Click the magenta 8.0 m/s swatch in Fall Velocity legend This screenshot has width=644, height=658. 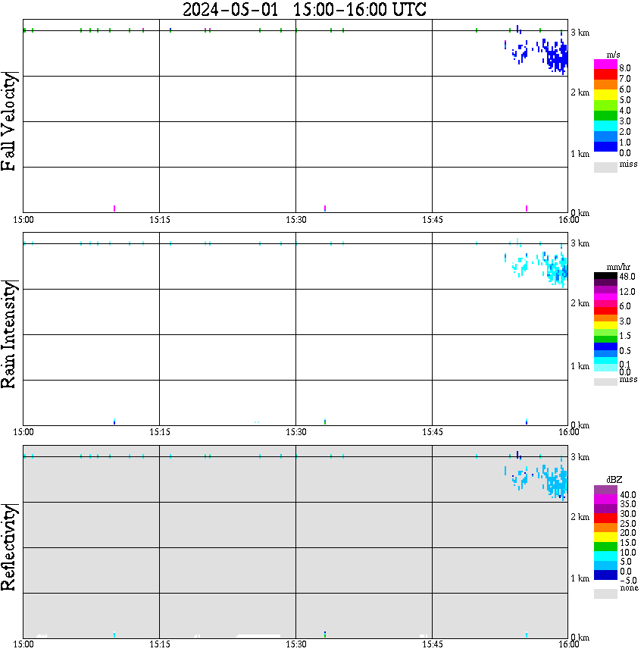pos(605,64)
